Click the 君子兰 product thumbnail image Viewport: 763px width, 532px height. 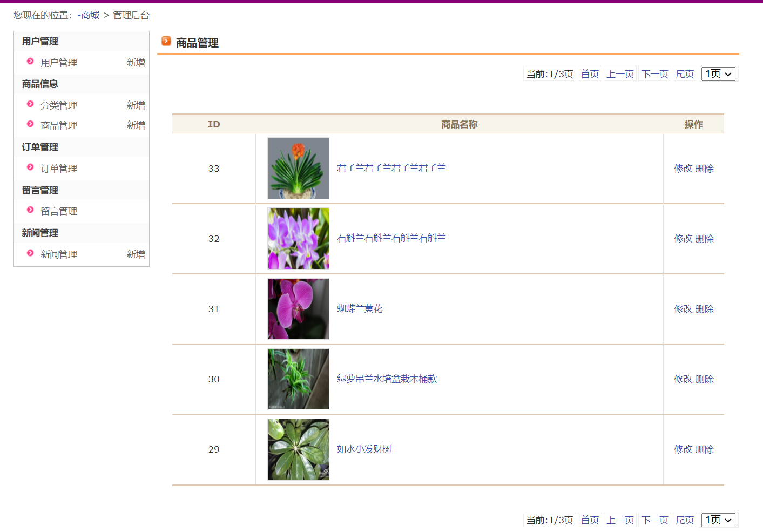click(299, 169)
